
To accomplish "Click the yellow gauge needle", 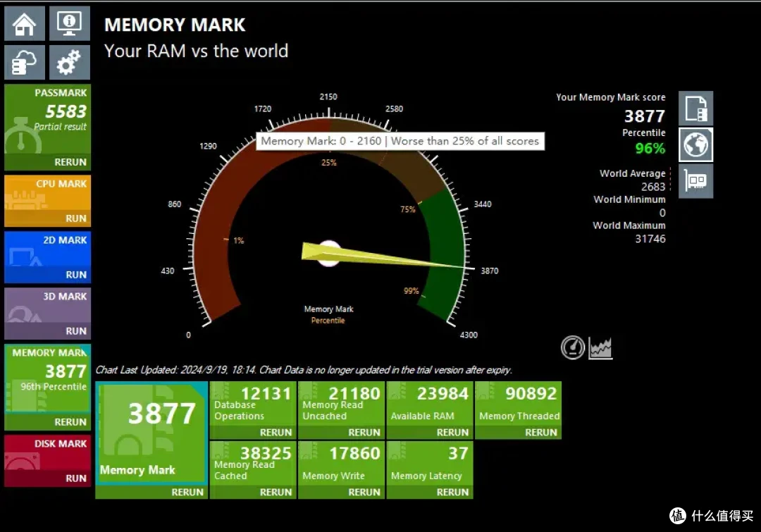I will tap(383, 256).
